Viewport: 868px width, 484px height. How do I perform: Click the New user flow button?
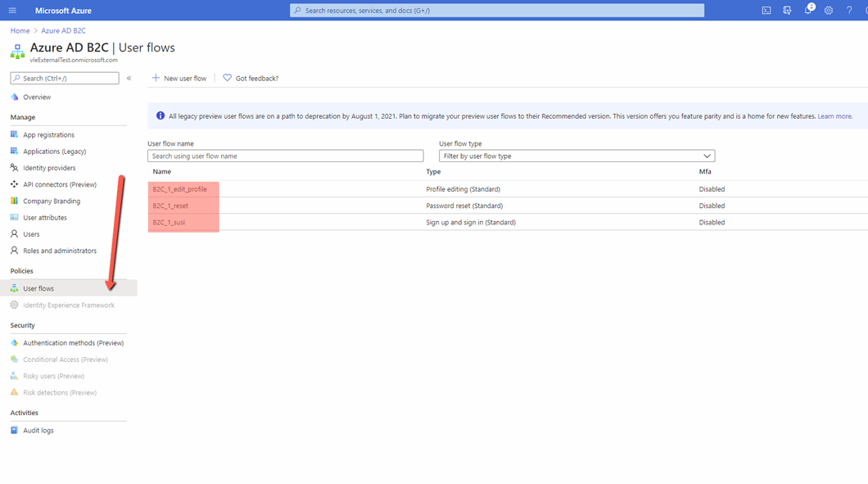(x=179, y=79)
